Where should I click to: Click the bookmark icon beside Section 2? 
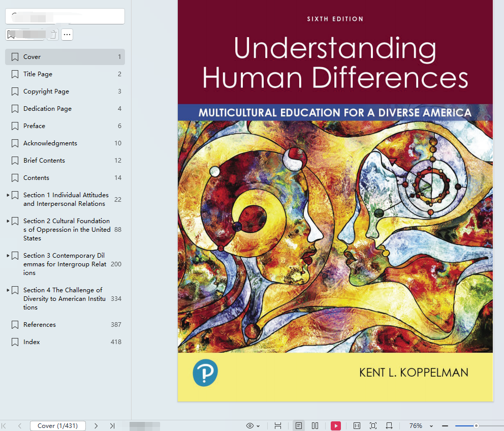coord(15,221)
